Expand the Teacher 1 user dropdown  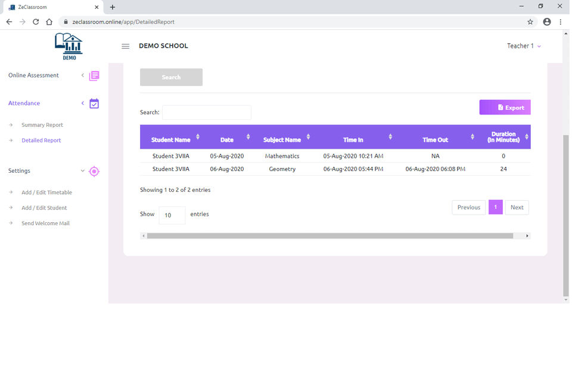pos(524,46)
